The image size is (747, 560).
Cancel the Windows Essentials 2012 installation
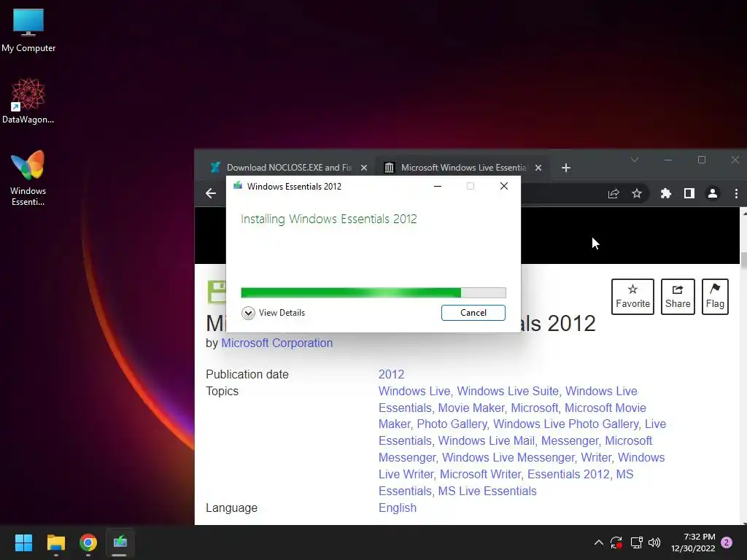pyautogui.click(x=473, y=313)
